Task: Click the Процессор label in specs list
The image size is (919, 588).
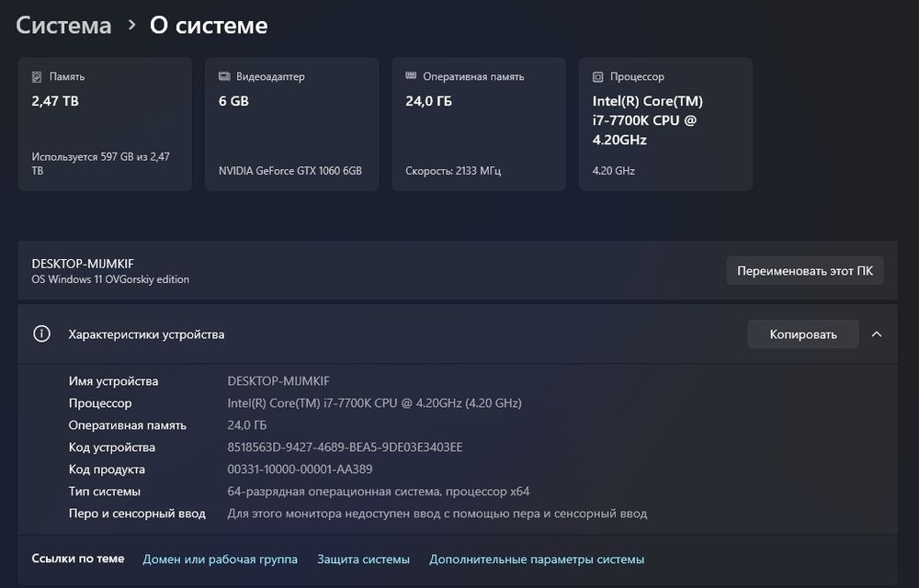Action: [100, 403]
